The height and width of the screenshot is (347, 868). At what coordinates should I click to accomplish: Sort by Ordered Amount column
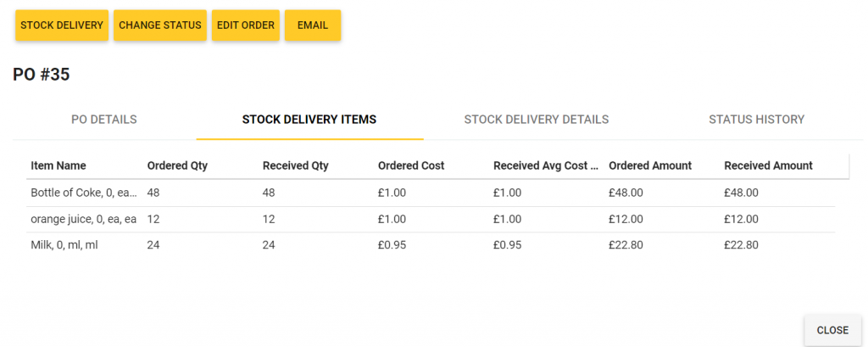[650, 165]
